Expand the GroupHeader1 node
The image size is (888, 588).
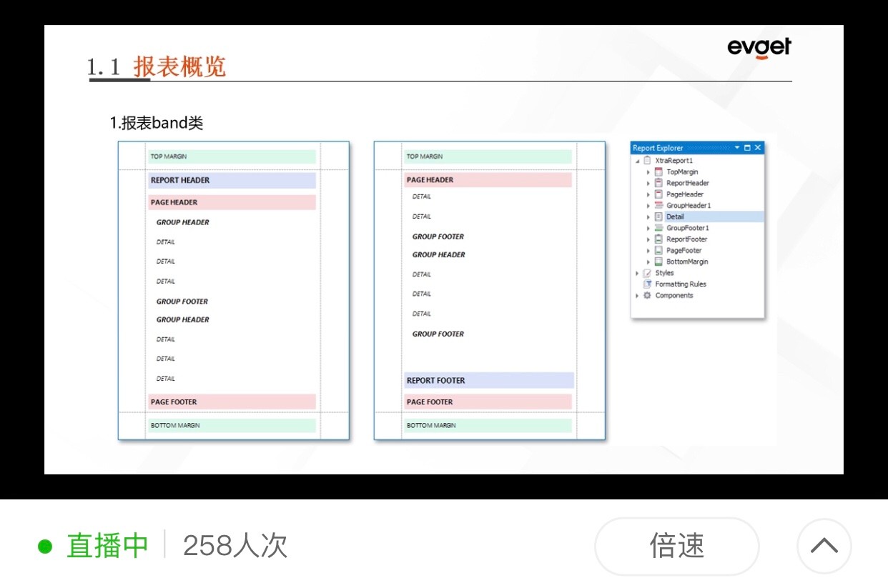coord(648,206)
